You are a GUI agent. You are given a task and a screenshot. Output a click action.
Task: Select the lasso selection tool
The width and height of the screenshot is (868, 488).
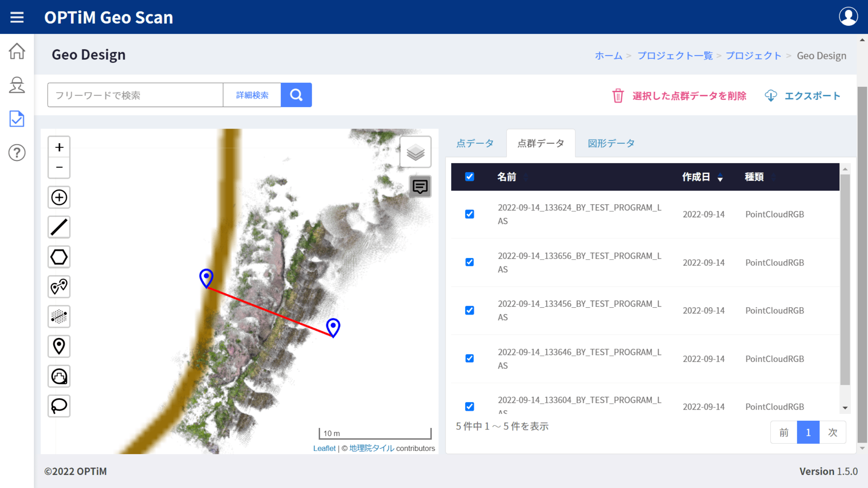coord(59,406)
